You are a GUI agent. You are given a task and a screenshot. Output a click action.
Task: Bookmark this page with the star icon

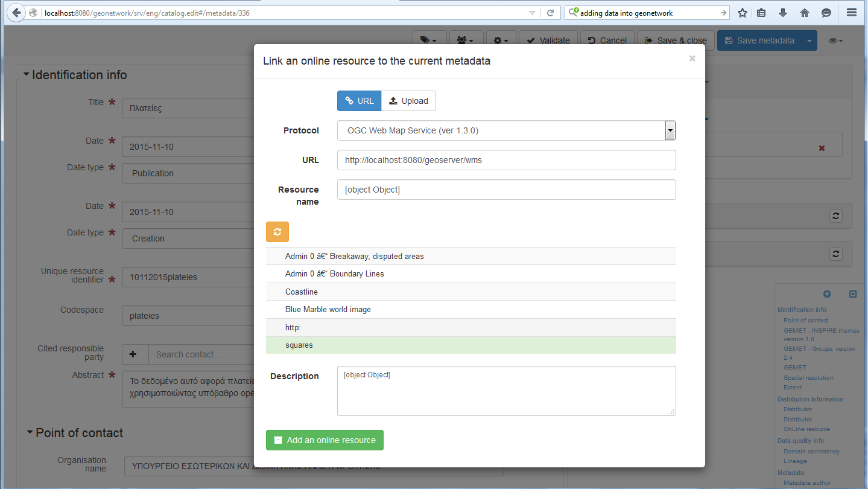[x=743, y=13]
